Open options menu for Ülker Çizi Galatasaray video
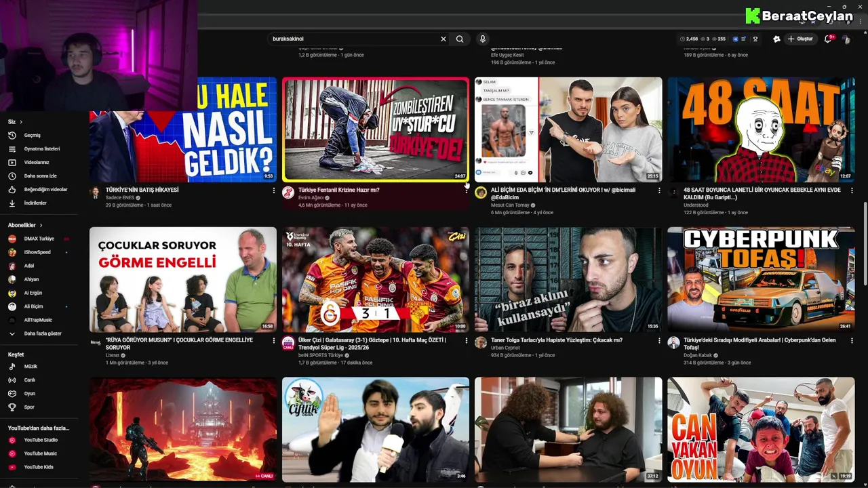This screenshot has width=868, height=488. tap(467, 340)
